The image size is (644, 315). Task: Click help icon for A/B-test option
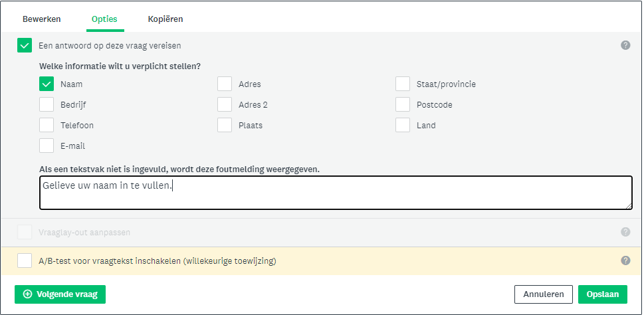coord(625,261)
